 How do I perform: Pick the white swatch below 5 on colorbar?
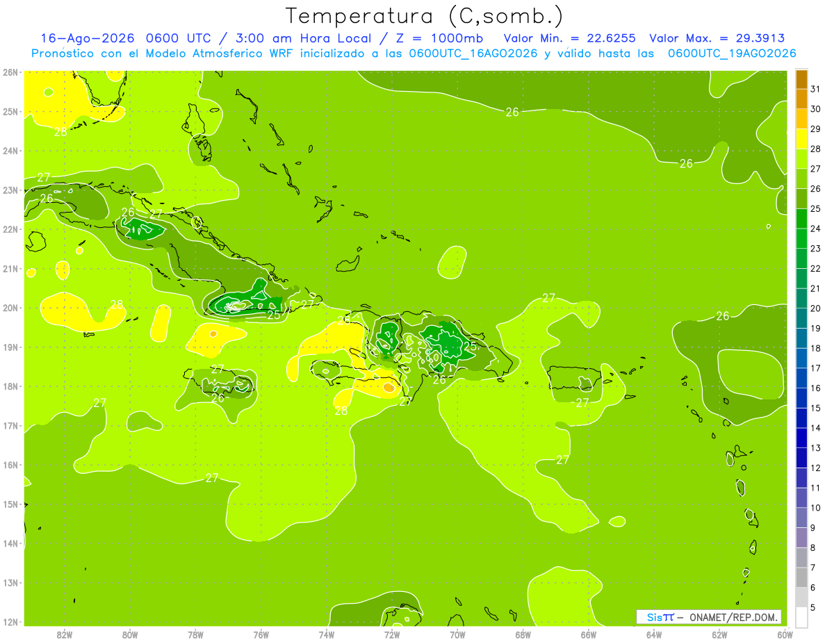point(801,617)
